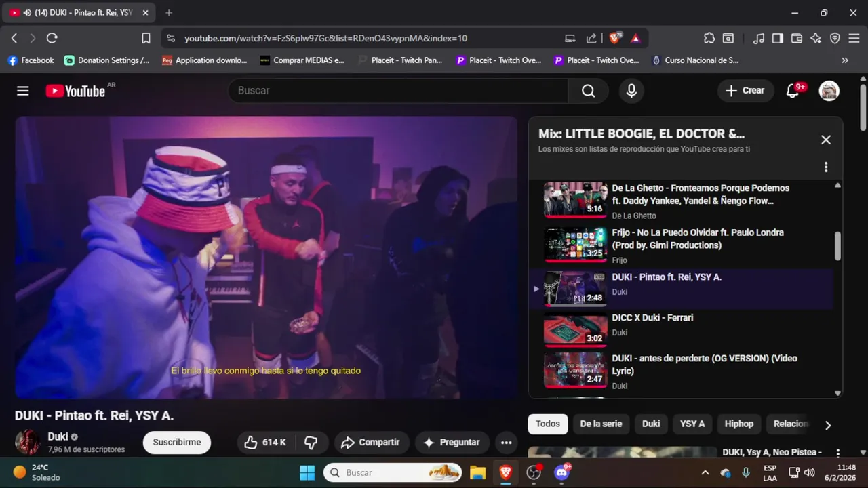Open options for Duki Ysy A Neo Pistea video
868x488 pixels.
pos(837,453)
